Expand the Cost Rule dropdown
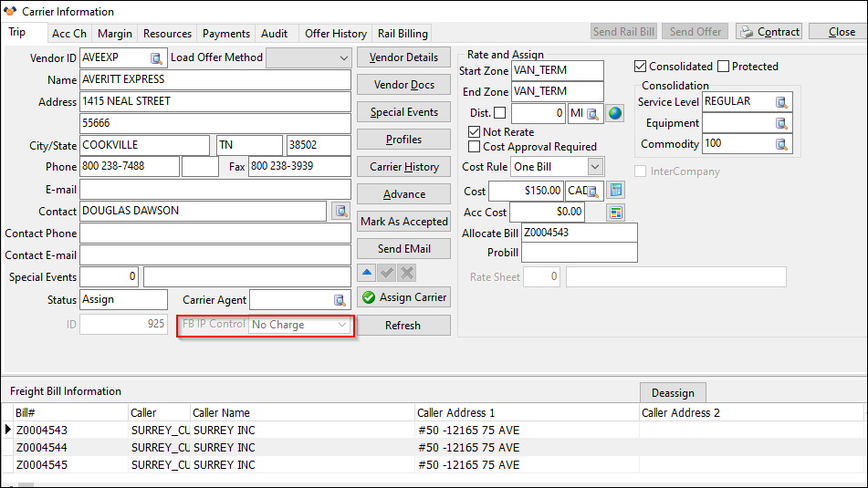Image resolution: width=868 pixels, height=488 pixels. pos(595,167)
